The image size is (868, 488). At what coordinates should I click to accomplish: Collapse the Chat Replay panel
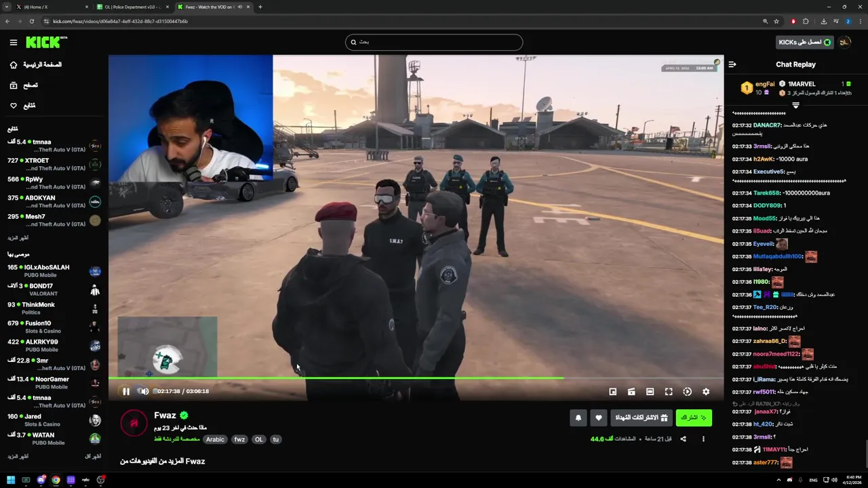click(732, 64)
